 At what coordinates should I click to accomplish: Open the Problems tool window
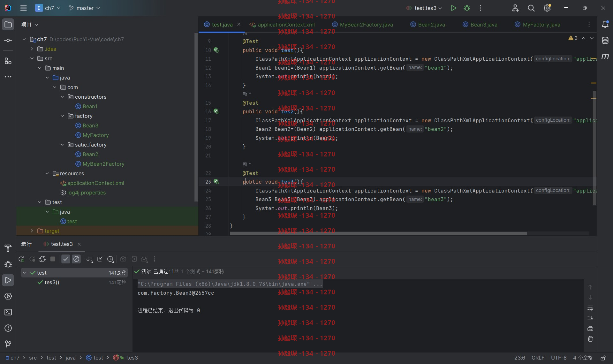[x=8, y=328]
